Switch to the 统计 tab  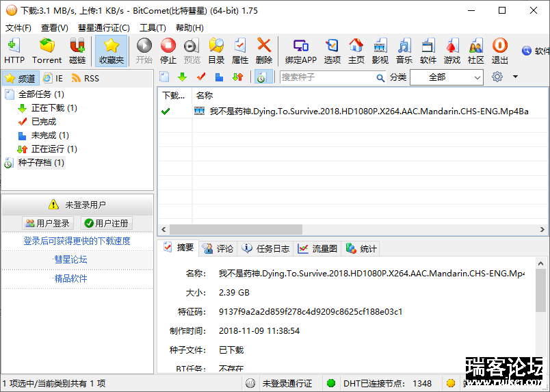(x=361, y=249)
